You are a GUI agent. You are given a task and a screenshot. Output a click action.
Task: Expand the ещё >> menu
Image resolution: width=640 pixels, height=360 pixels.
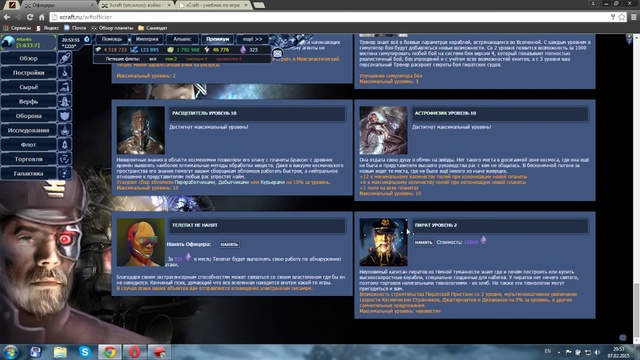[253, 39]
